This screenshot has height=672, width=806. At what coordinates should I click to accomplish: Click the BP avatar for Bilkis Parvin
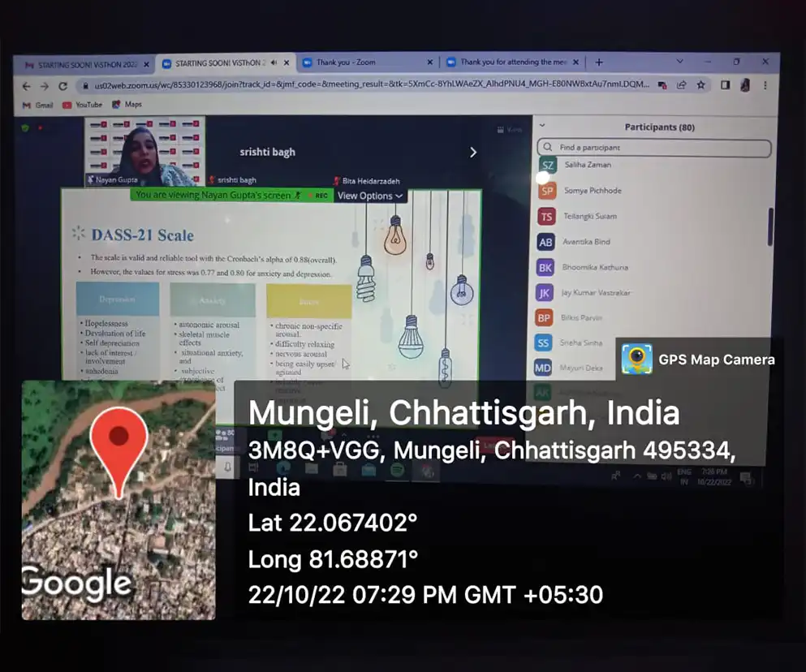point(543,318)
